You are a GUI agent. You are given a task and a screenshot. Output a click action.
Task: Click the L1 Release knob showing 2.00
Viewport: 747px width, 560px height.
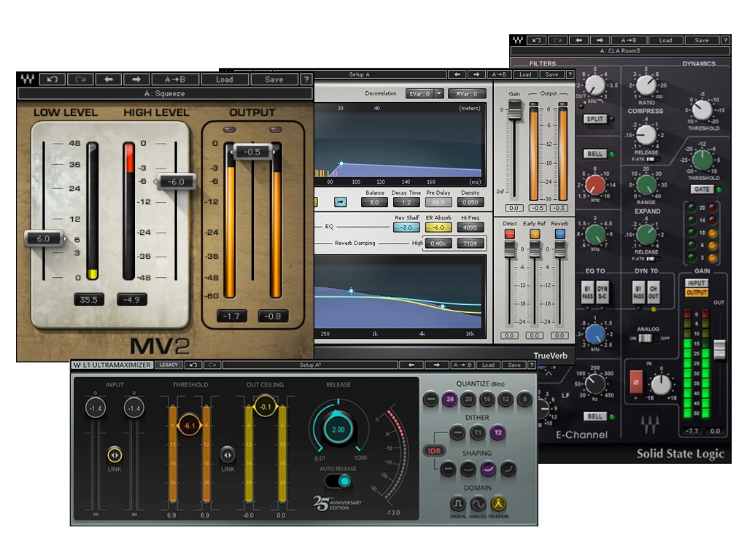[x=338, y=429]
